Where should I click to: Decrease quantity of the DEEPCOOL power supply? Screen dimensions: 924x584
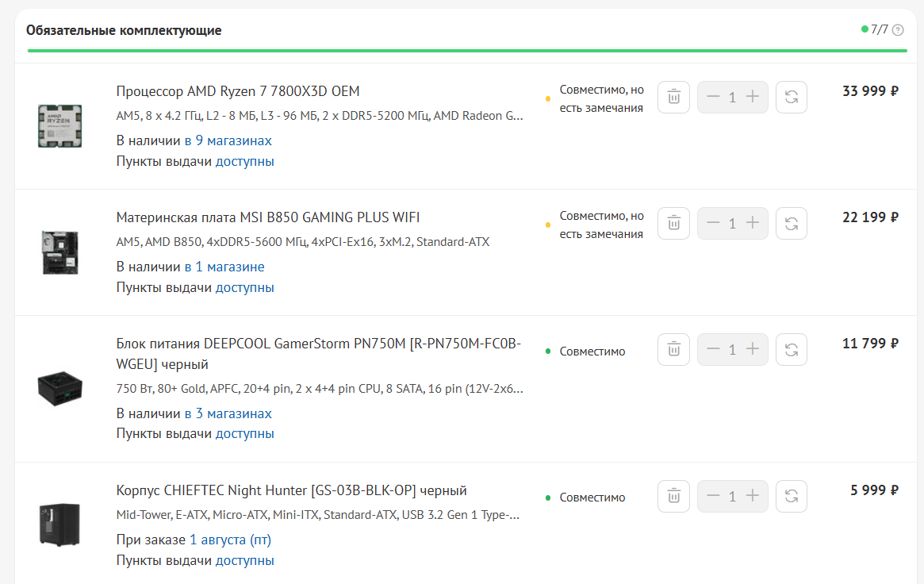[713, 349]
